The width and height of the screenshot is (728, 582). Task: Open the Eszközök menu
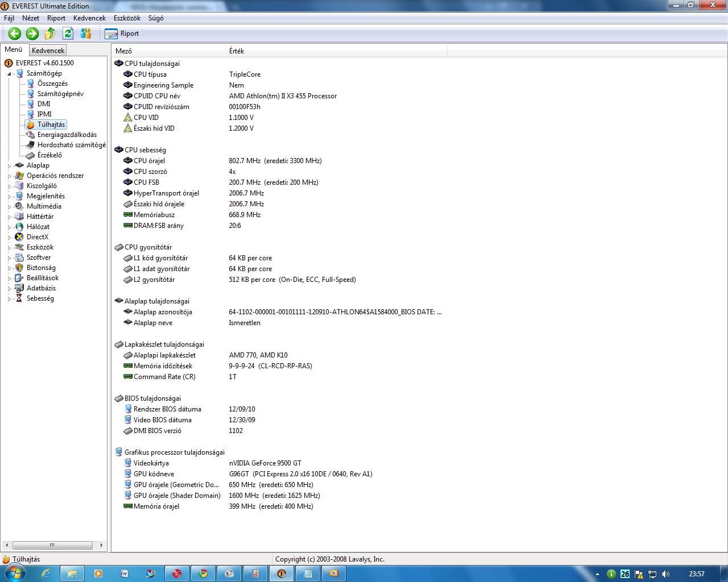point(127,18)
